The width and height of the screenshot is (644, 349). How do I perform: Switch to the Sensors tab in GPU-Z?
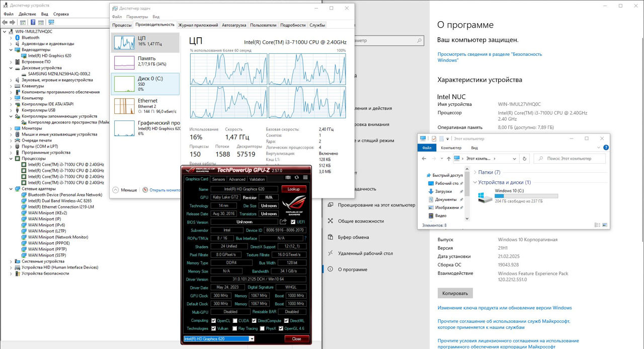click(218, 179)
